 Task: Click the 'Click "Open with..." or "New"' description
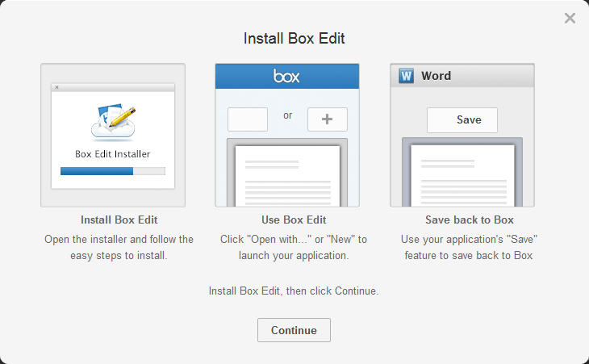click(294, 247)
